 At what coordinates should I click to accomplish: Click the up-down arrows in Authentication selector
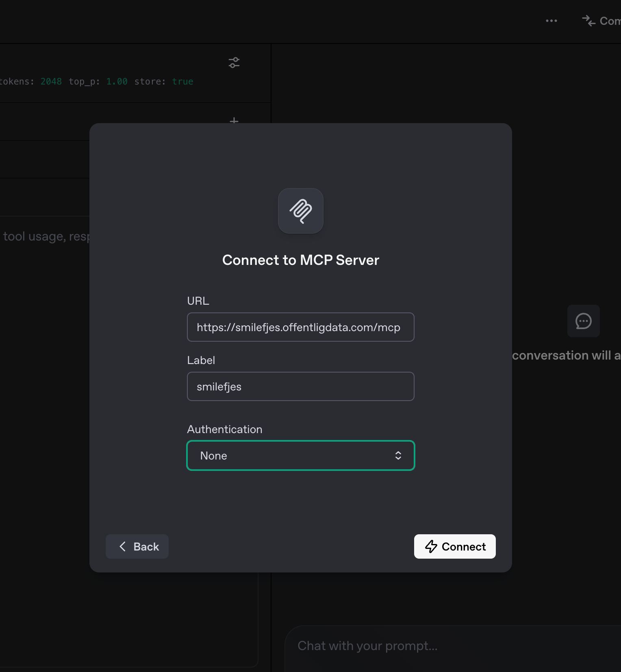point(398,455)
